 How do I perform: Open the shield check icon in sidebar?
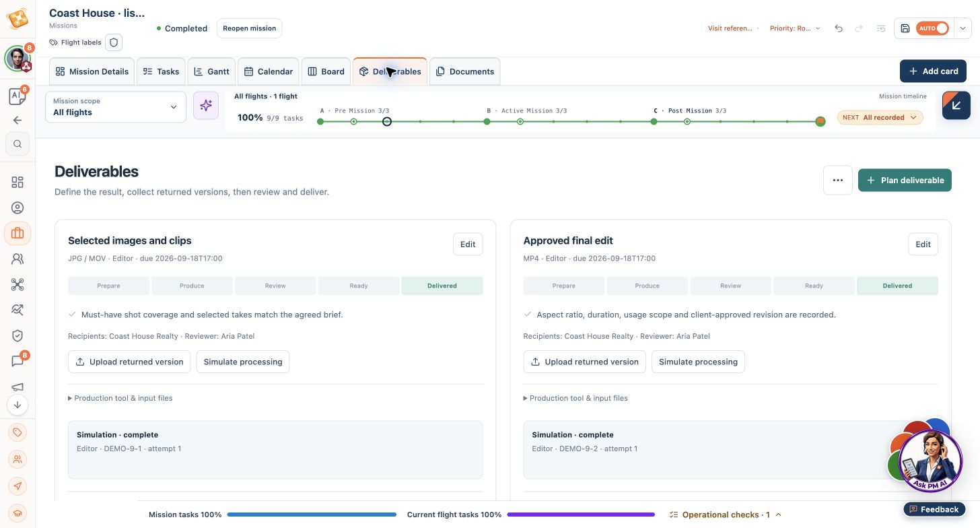pos(17,335)
